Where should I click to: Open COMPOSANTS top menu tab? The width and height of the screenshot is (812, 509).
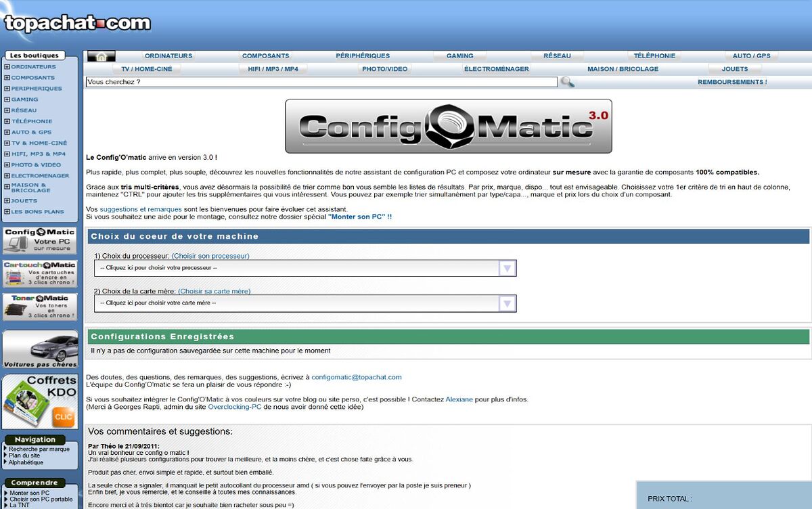[x=265, y=56]
